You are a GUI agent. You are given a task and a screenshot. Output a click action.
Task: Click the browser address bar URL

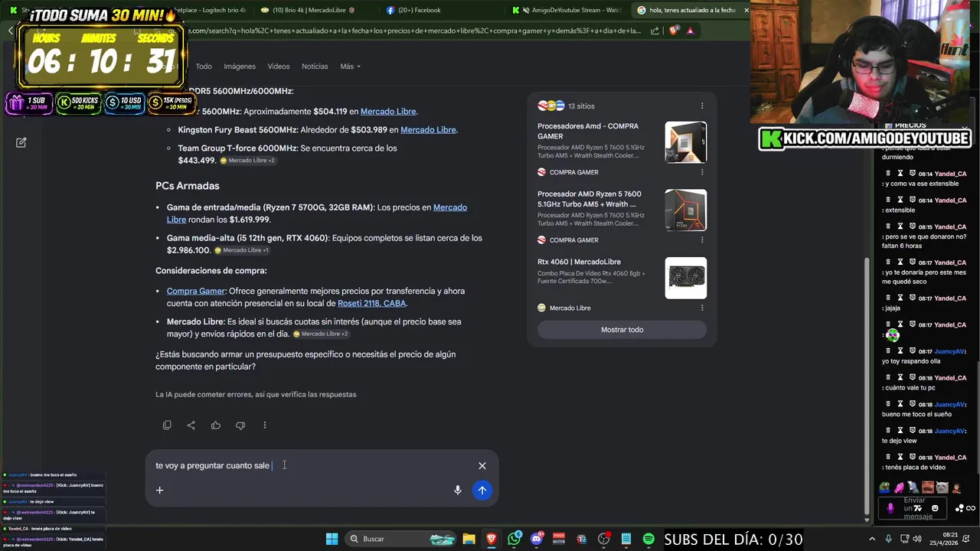click(x=413, y=31)
